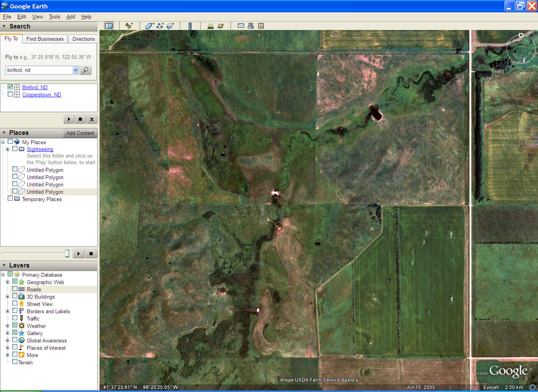The width and height of the screenshot is (538, 392).
Task: Add an image overlay from the toolbar
Action: point(170,26)
